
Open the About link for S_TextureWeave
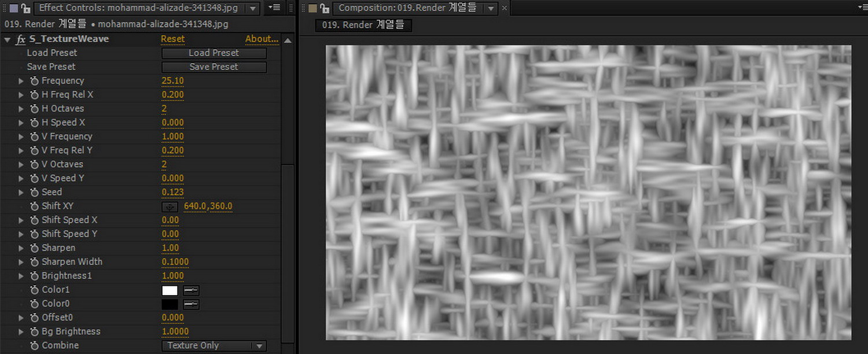point(262,39)
